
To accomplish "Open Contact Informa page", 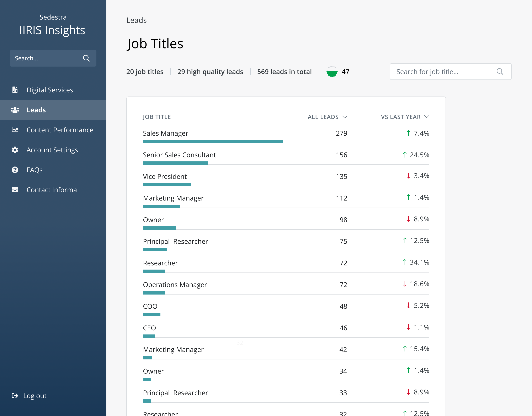I will 53,190.
